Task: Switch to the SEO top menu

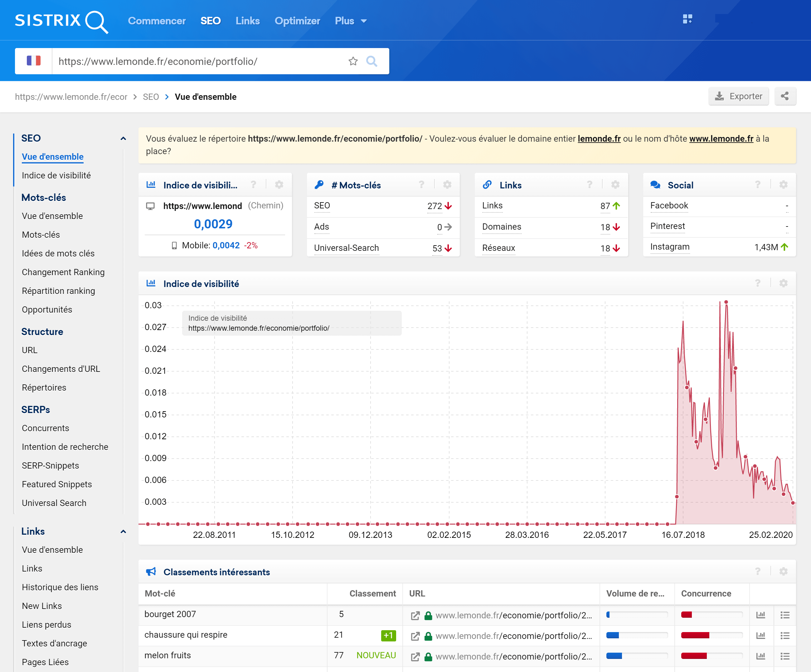Action: coord(211,21)
